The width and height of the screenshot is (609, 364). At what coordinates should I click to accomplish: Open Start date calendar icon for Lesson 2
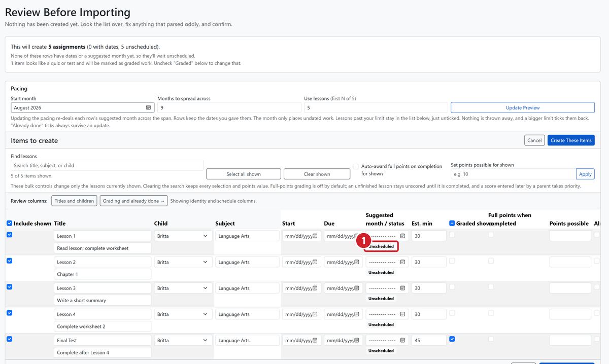point(315,262)
